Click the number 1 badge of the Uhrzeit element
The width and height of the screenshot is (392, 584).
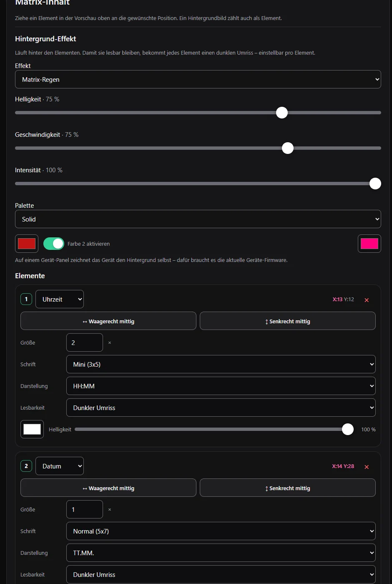[x=26, y=299]
